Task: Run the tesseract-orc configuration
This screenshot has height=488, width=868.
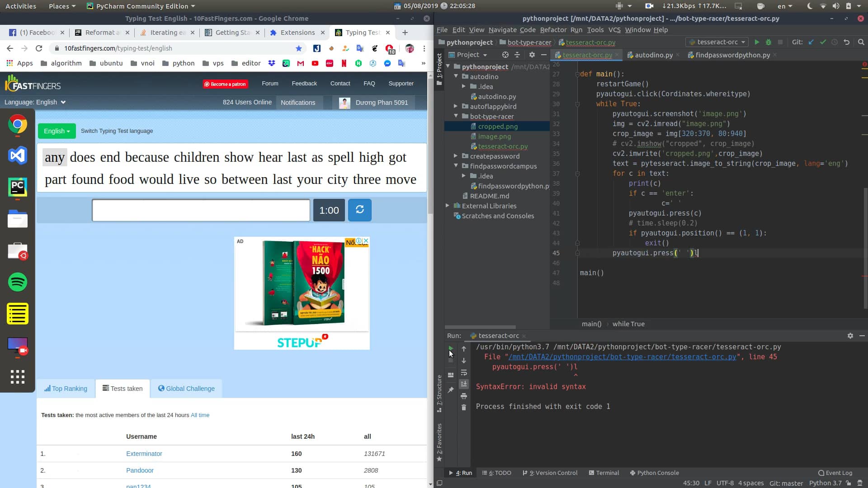Action: tap(757, 42)
